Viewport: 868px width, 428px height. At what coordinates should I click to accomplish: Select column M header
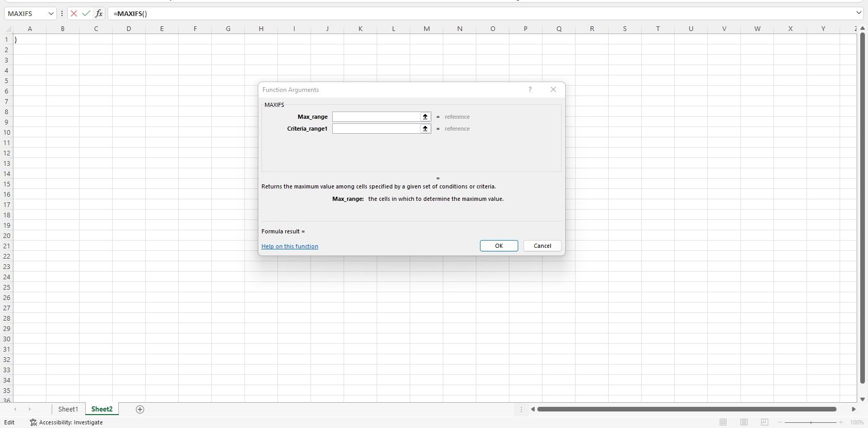pyautogui.click(x=426, y=28)
